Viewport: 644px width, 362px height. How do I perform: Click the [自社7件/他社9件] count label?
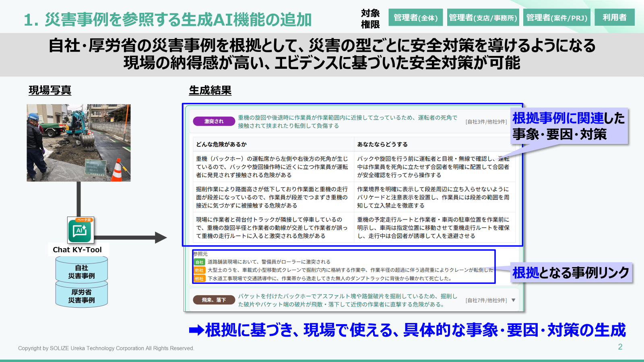tap(486, 300)
